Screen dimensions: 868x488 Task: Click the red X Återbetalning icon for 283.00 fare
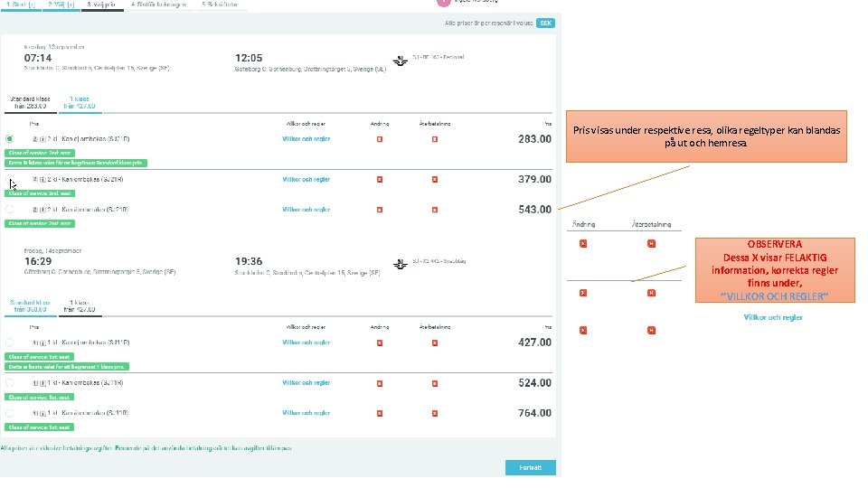[x=435, y=139]
